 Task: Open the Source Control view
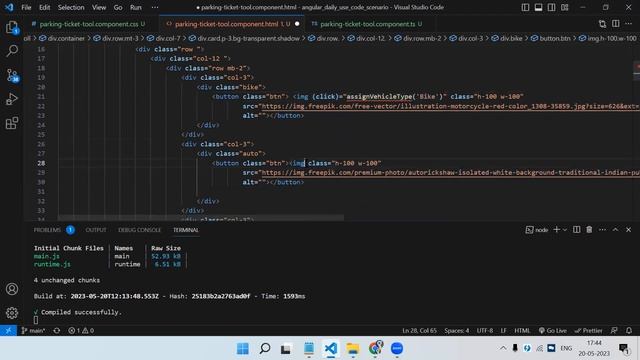(12, 76)
